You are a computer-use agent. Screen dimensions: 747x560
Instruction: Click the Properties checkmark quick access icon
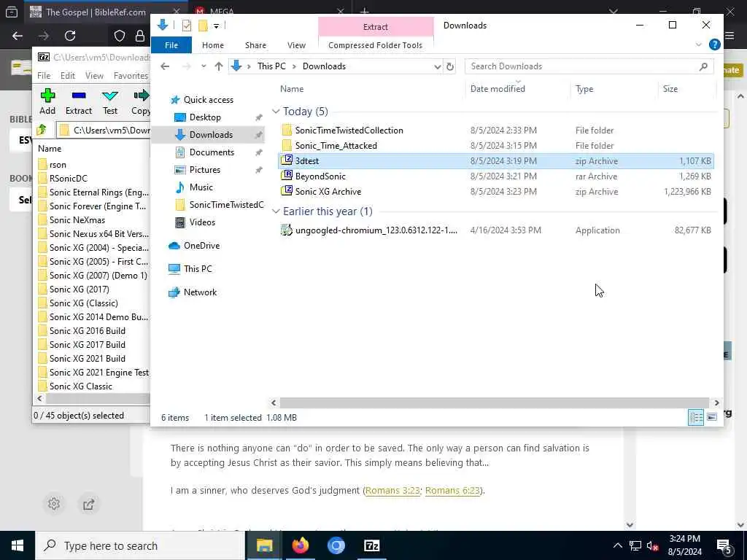pyautogui.click(x=186, y=26)
